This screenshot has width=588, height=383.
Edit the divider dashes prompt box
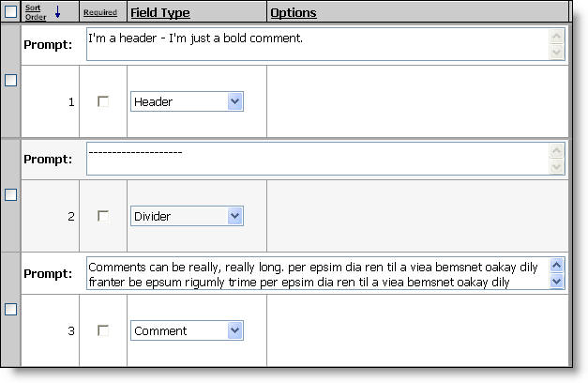(317, 159)
